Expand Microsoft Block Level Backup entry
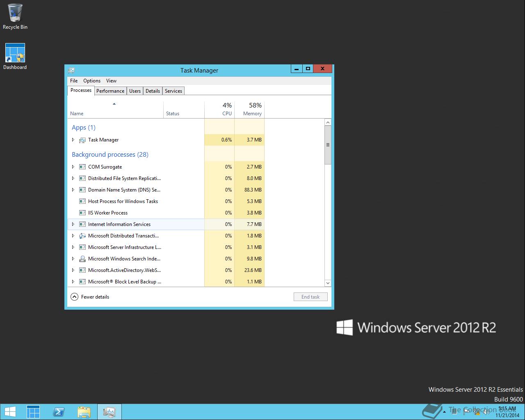 pos(73,282)
